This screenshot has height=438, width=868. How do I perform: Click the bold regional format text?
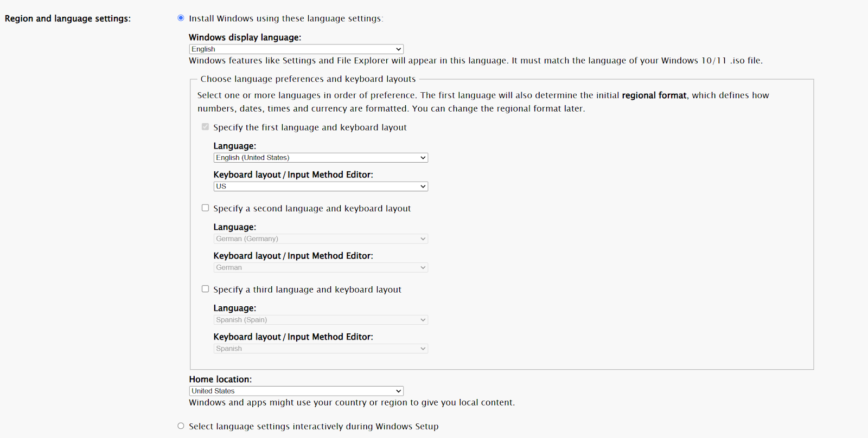click(x=653, y=95)
